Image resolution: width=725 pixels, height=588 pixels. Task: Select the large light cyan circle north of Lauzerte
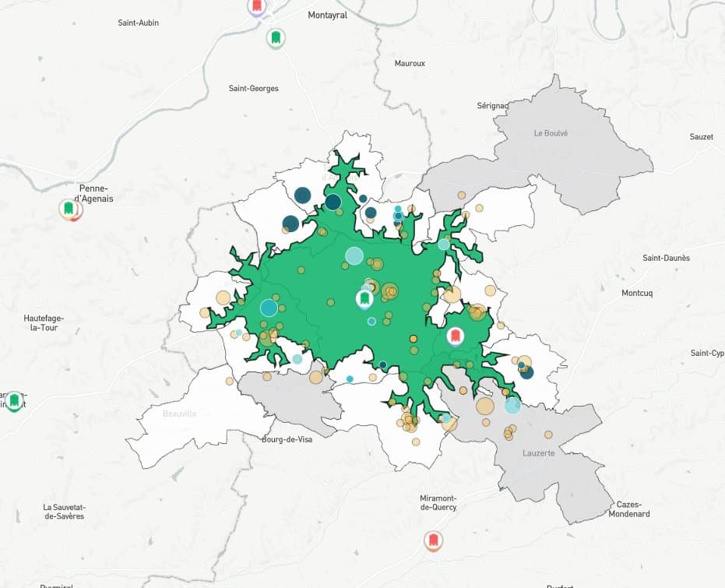[x=512, y=406]
